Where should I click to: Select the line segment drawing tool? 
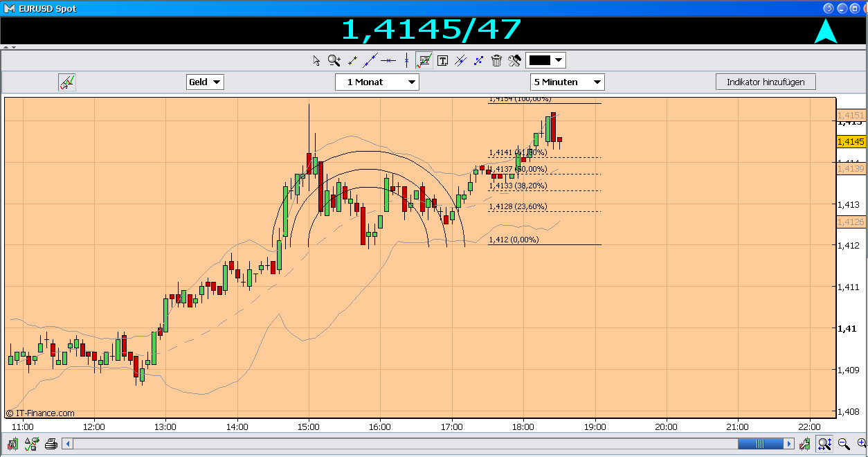pos(352,61)
